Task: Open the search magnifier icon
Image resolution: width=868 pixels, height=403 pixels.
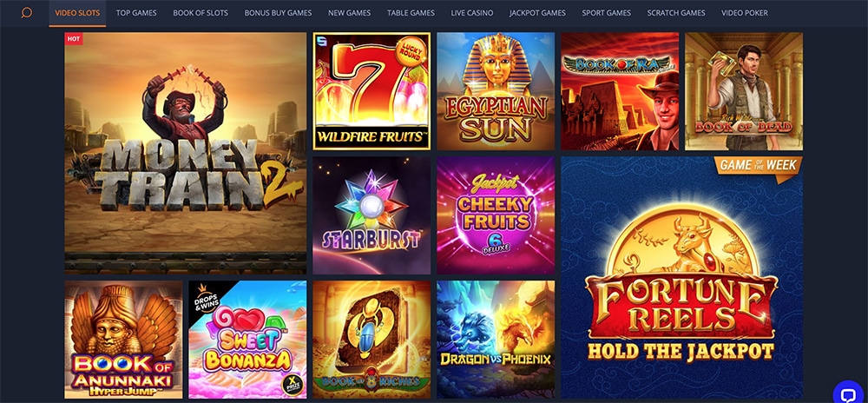Action: click(26, 13)
